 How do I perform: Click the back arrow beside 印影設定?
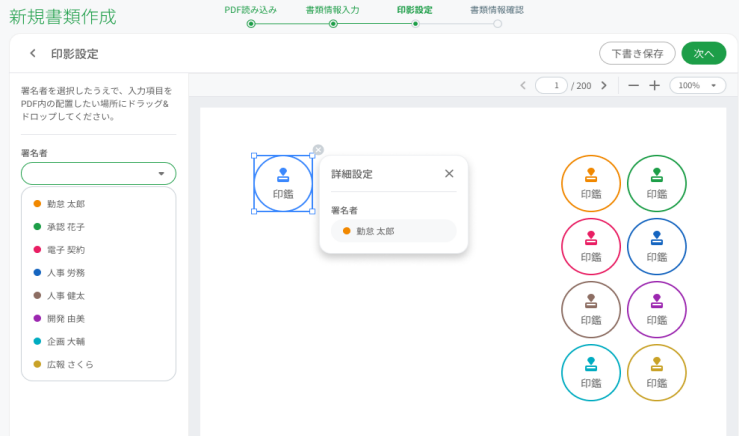33,53
